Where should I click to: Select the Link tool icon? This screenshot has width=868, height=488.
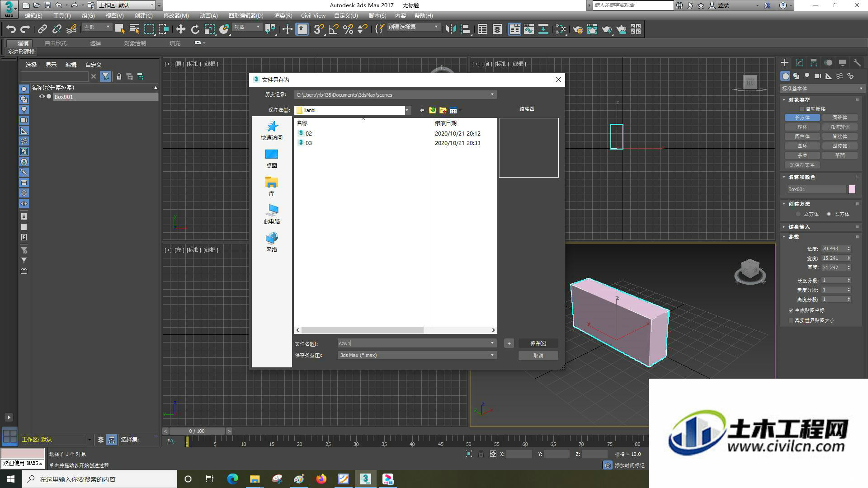click(x=42, y=29)
